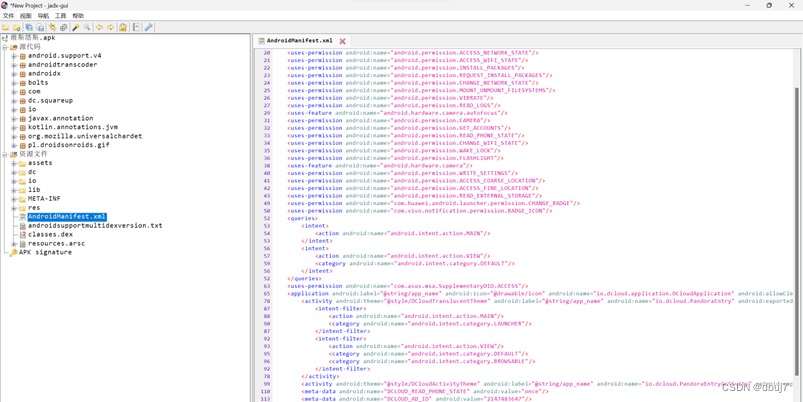Select androidsupportmultidexversion.txt in the tree
This screenshot has height=402, width=803.
click(x=95, y=226)
